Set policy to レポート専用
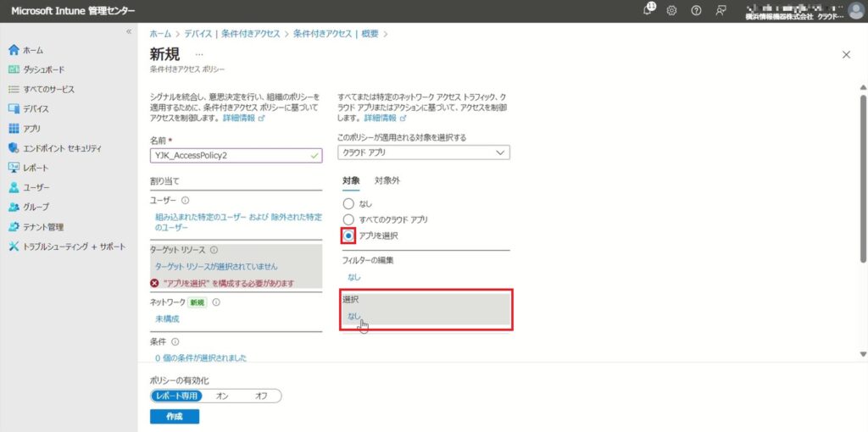Image resolution: width=868 pixels, height=432 pixels. (x=176, y=396)
